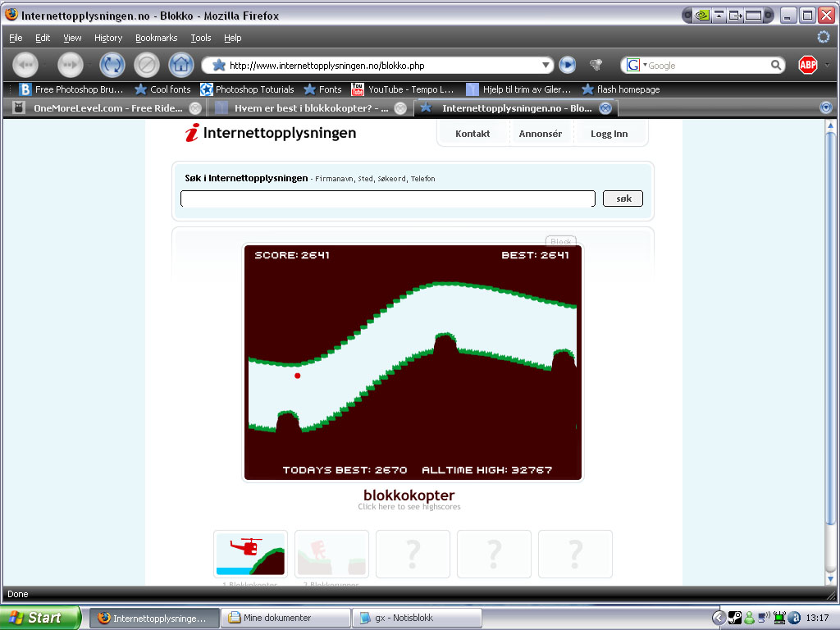Screen dimensions: 840x630
Task: Close the OneMoreLevel.com tab
Action: click(x=195, y=108)
